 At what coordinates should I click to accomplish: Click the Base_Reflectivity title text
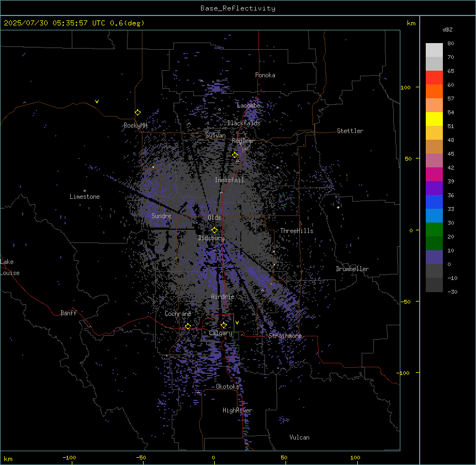(238, 8)
